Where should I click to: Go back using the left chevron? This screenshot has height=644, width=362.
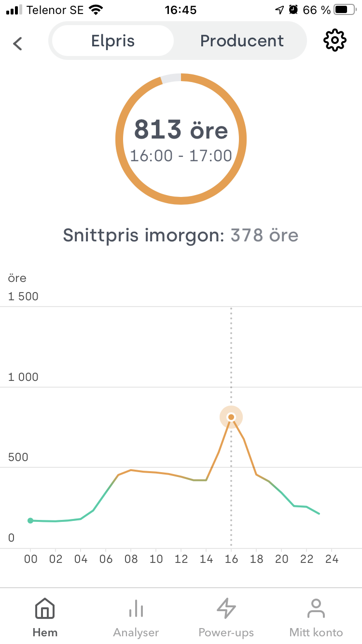tap(18, 43)
